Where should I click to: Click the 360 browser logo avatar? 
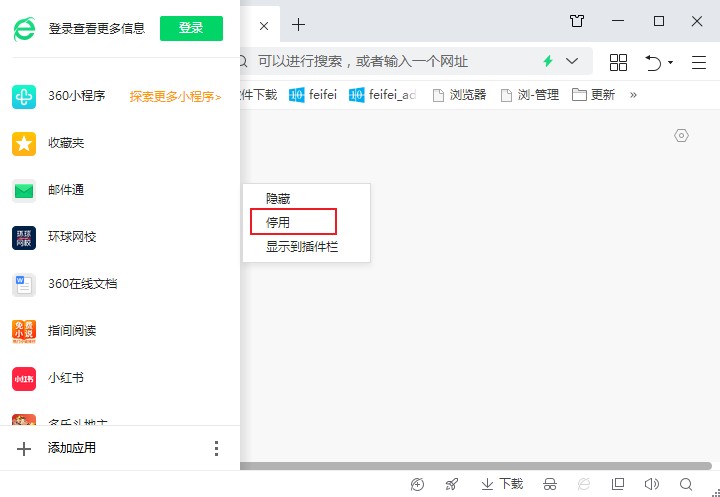point(24,28)
